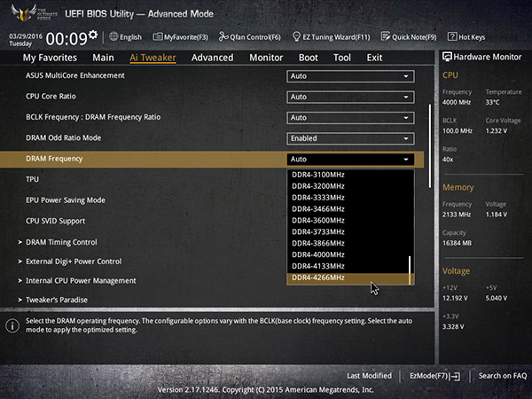Click the +3.3V reading 3.328 V
532x399 pixels.
pyautogui.click(x=453, y=326)
